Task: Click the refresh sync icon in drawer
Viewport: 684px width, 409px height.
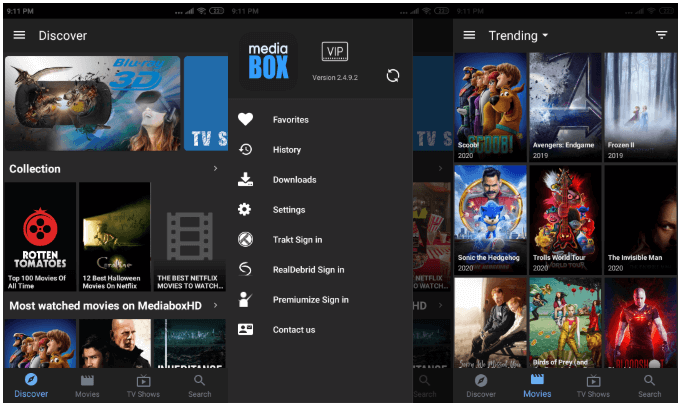Action: (x=394, y=76)
